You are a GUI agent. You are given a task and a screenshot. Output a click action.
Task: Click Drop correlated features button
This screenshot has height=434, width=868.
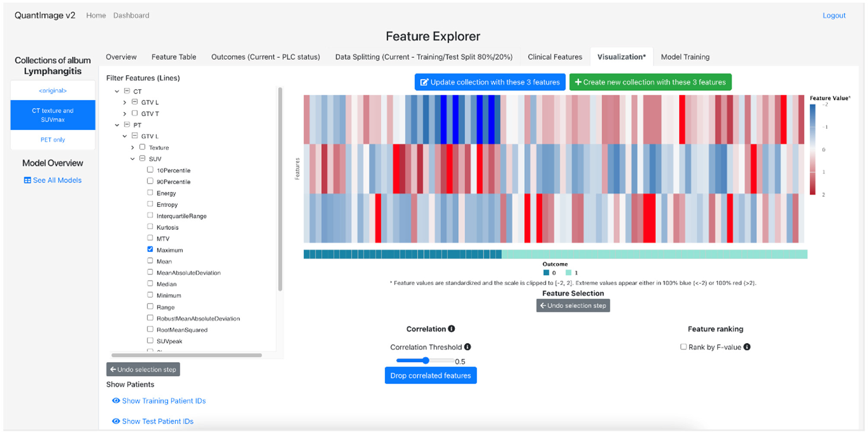tap(430, 376)
